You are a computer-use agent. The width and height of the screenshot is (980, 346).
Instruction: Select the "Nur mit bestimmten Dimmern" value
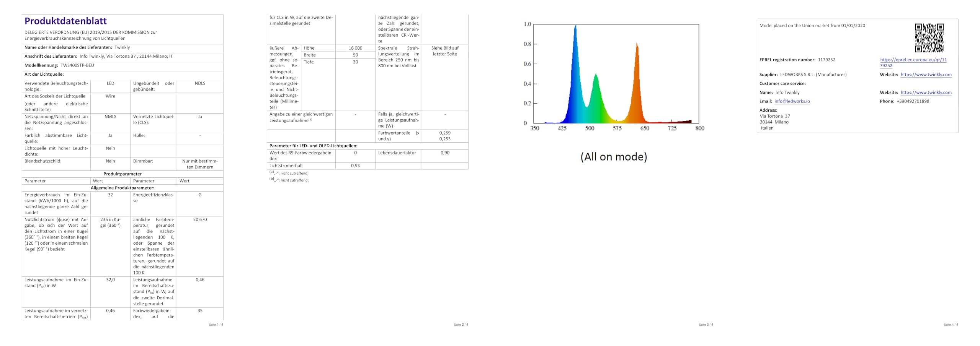coord(200,164)
